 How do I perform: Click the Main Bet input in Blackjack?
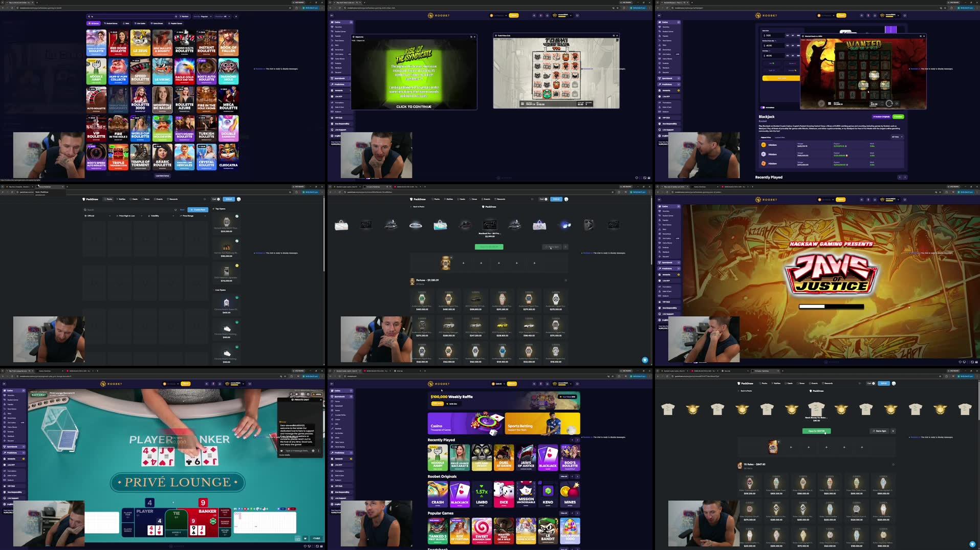(773, 35)
